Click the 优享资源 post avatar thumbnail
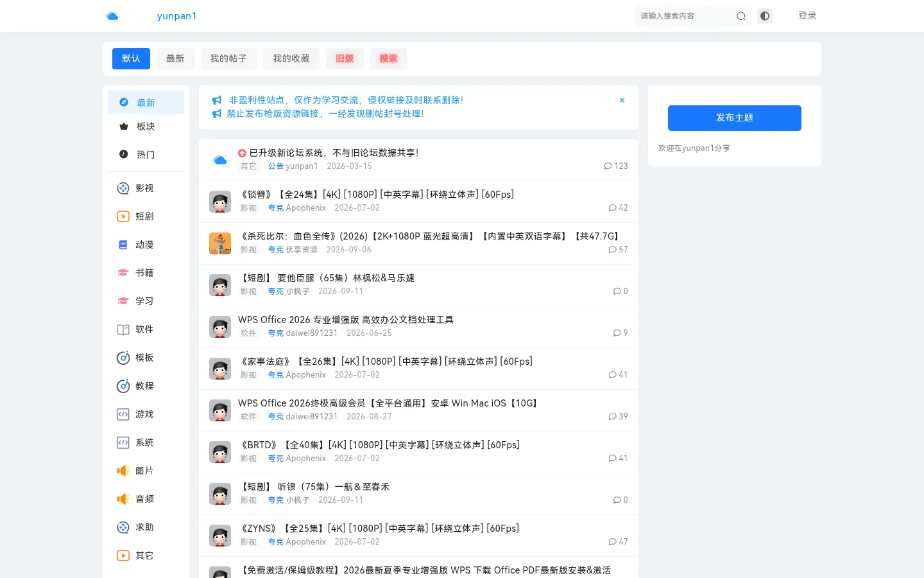 (220, 243)
